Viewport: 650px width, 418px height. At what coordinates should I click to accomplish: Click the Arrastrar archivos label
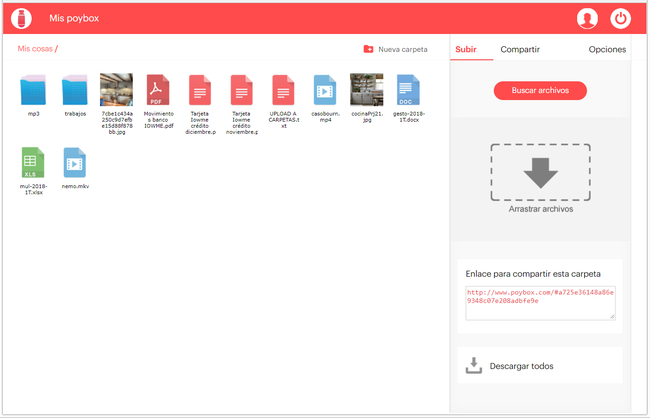pyautogui.click(x=541, y=209)
